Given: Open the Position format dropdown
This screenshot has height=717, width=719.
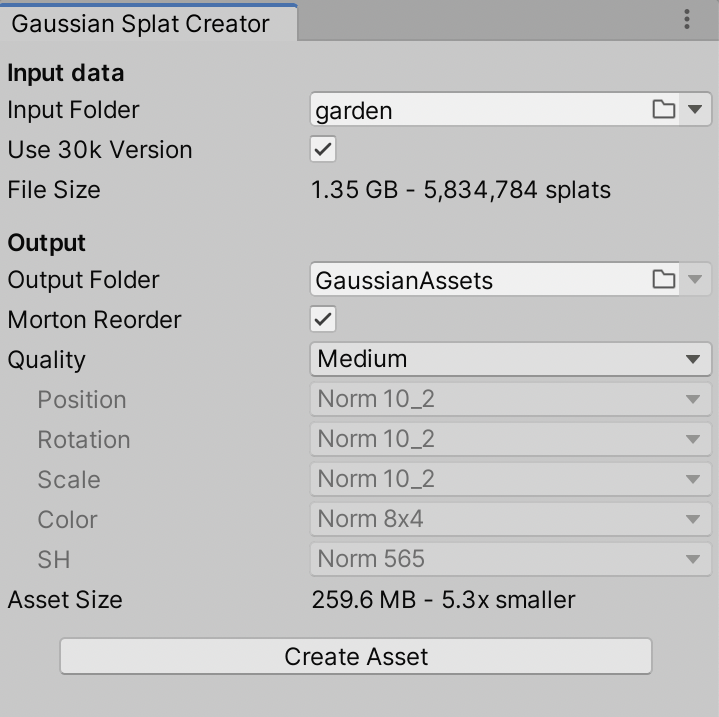Looking at the screenshot, I should 511,399.
